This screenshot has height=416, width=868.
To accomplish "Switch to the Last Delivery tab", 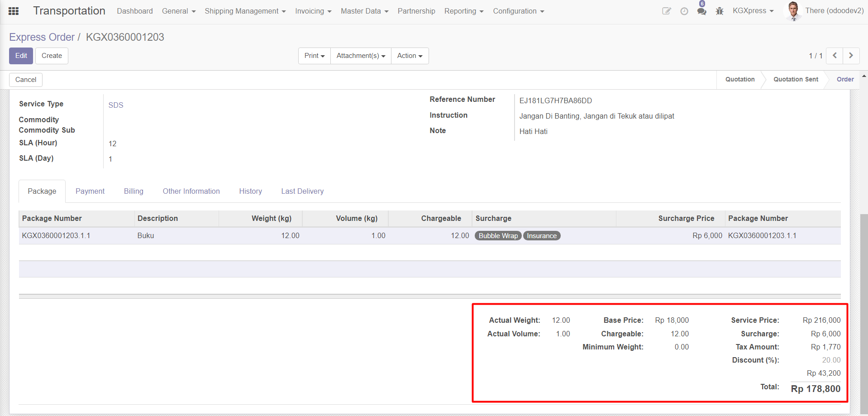I will 302,191.
